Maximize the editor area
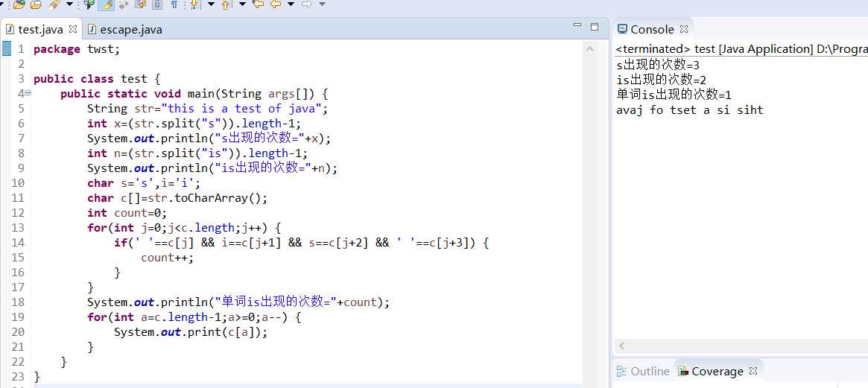 click(595, 27)
